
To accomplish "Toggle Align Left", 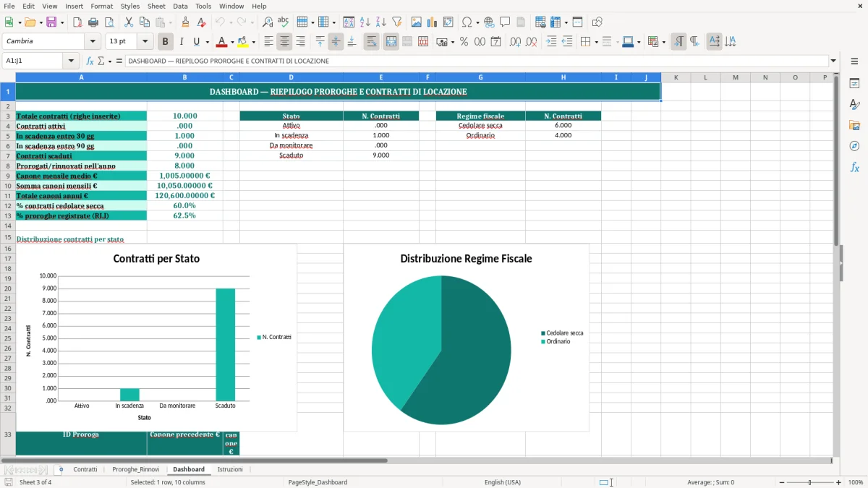I will click(268, 42).
